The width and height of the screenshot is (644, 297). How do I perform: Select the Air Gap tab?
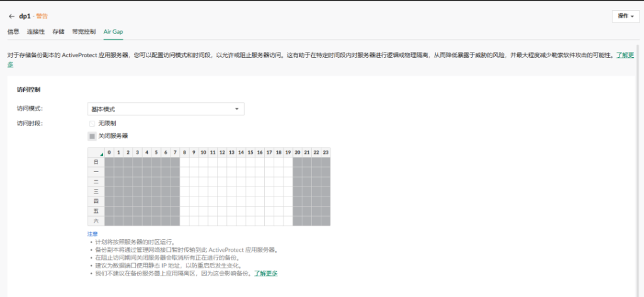coord(113,31)
